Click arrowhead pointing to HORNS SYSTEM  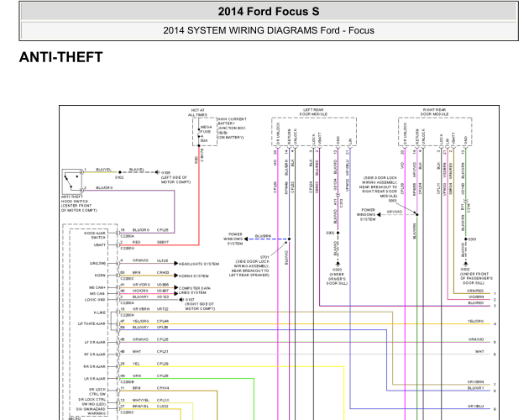tap(175, 276)
